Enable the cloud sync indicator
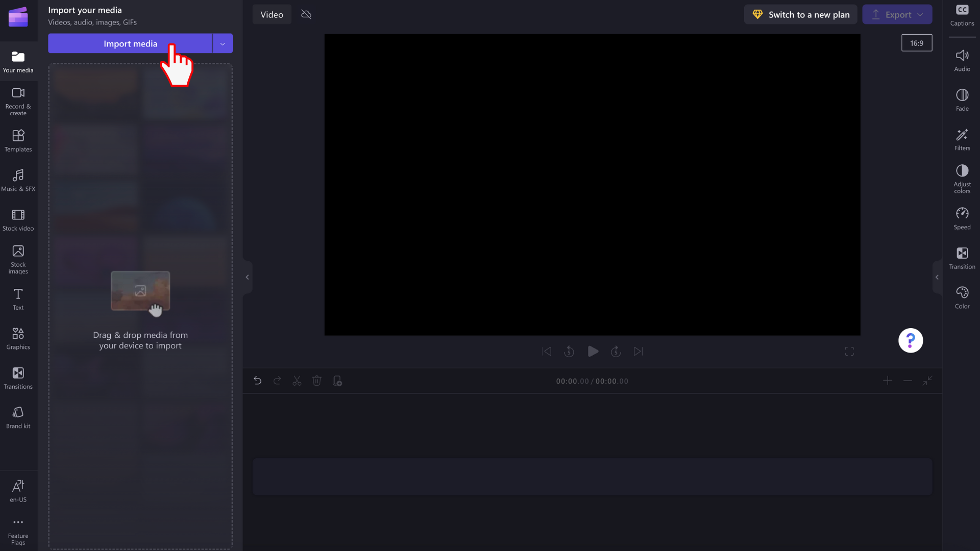 click(x=306, y=14)
